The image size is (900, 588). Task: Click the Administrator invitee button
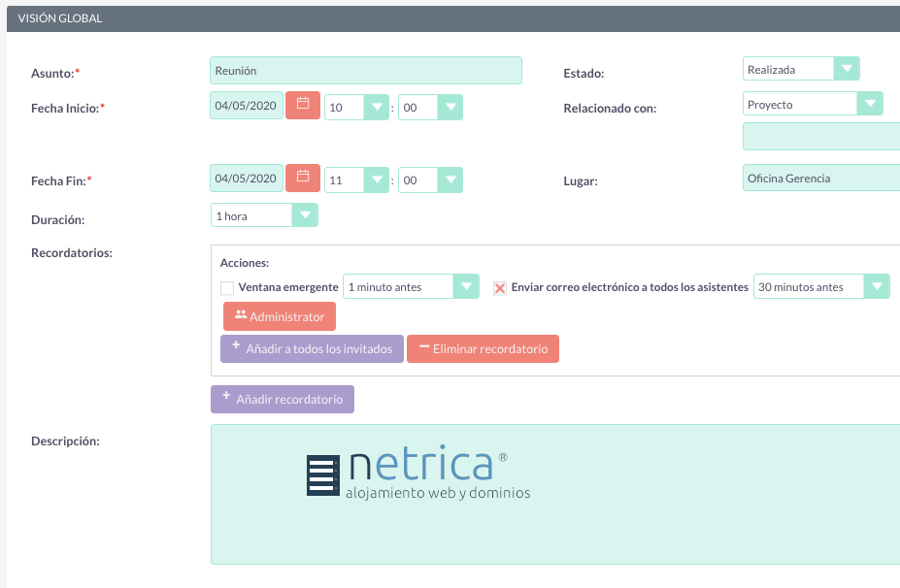[280, 316]
